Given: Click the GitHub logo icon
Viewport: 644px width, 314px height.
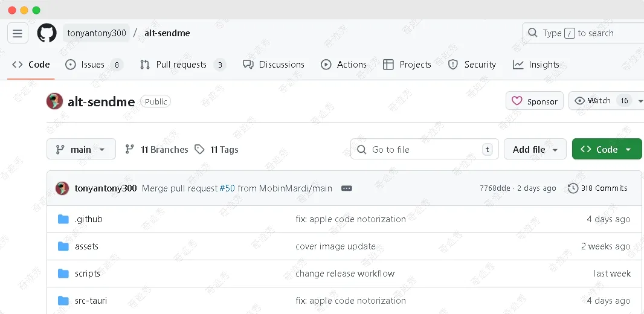Looking at the screenshot, I should [x=47, y=33].
